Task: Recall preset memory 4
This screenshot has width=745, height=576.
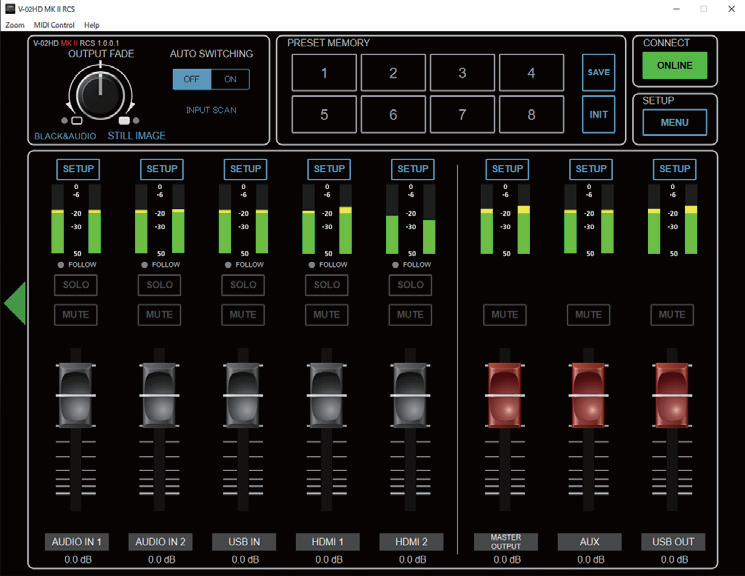Action: click(532, 73)
